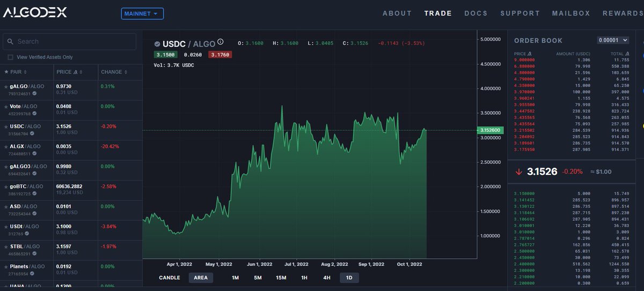This screenshot has width=644, height=291.
Task: Click the 3.150000 top bid order
Action: [573, 193]
